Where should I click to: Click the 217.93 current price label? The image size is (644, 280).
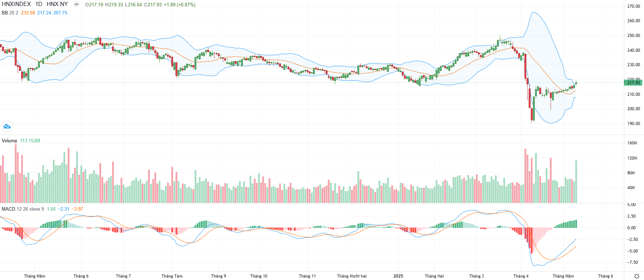click(x=633, y=83)
